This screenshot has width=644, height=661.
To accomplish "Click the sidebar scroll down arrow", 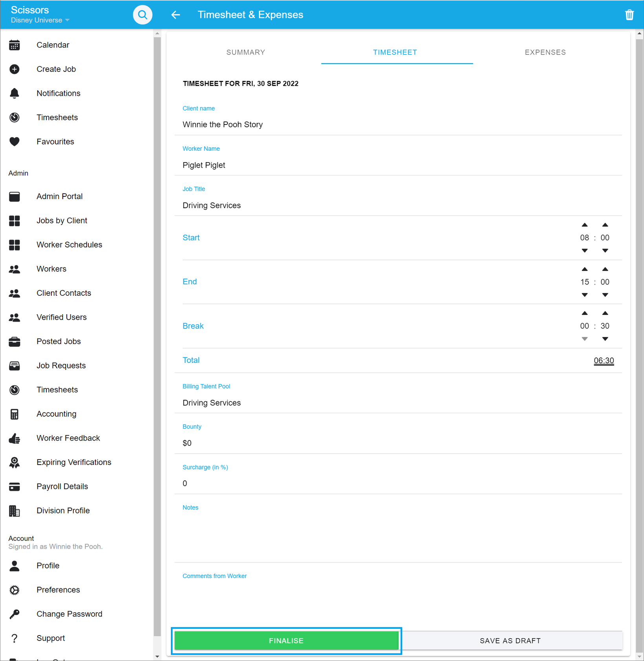I will pyautogui.click(x=157, y=656).
